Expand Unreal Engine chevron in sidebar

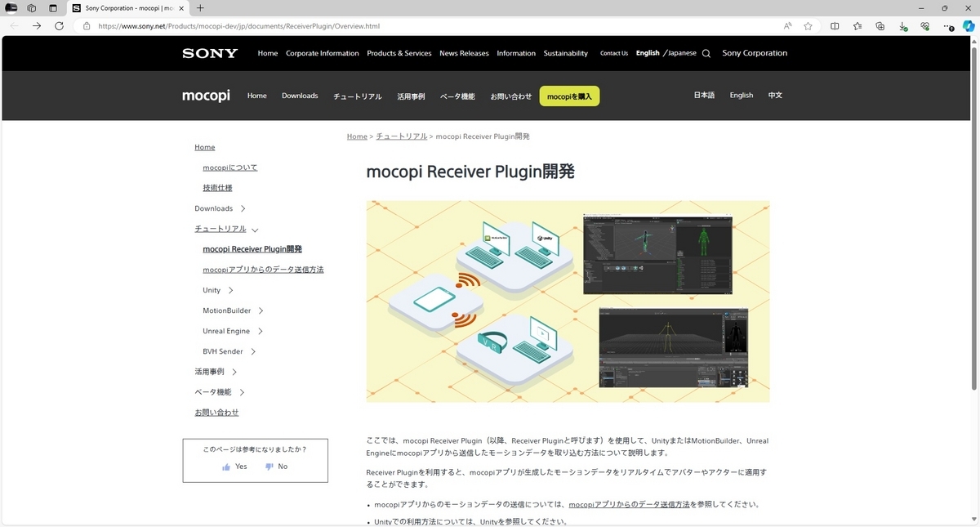260,332
